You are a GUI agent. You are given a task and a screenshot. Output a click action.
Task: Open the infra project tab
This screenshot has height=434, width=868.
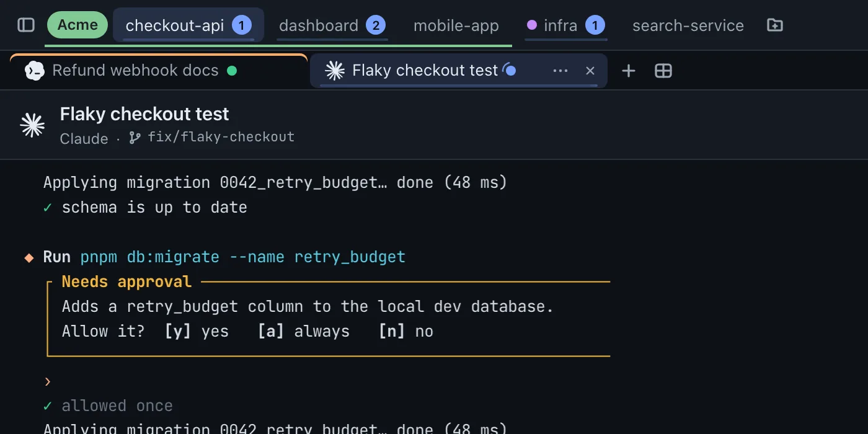coord(565,25)
